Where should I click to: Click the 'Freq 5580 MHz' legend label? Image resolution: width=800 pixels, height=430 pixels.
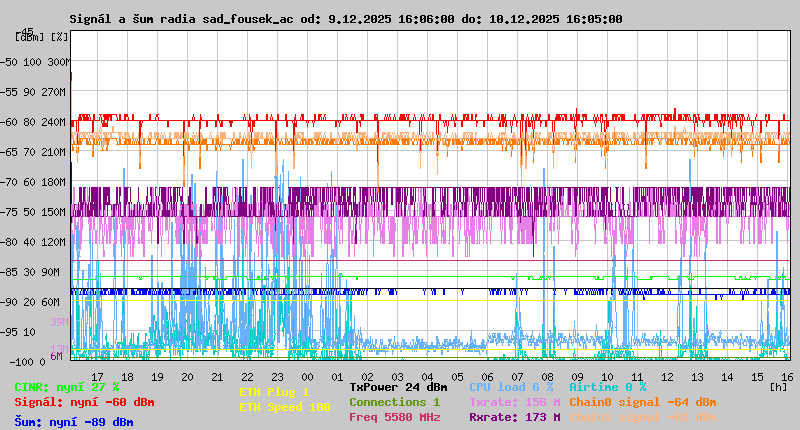[394, 417]
